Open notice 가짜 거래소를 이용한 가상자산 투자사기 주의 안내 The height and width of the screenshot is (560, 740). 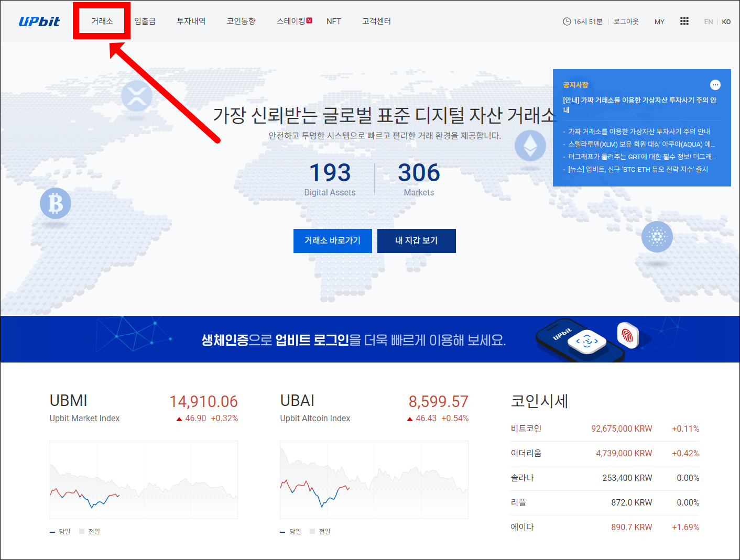639,131
